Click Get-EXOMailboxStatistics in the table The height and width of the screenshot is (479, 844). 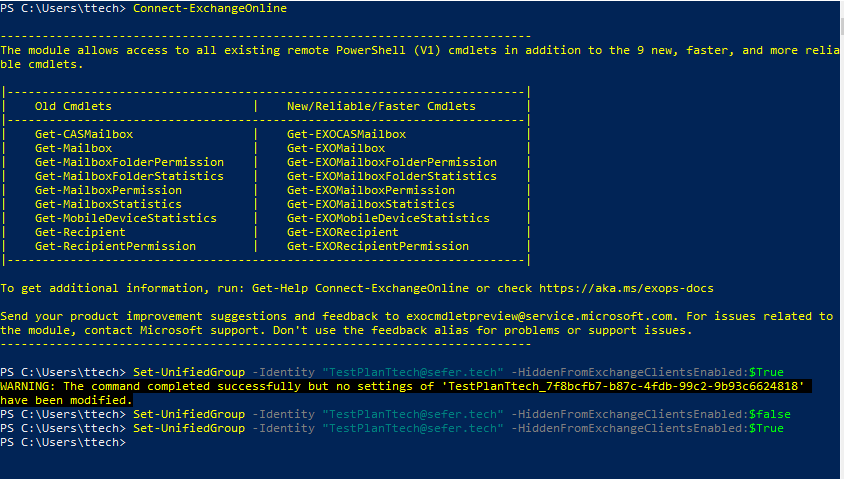point(370,204)
